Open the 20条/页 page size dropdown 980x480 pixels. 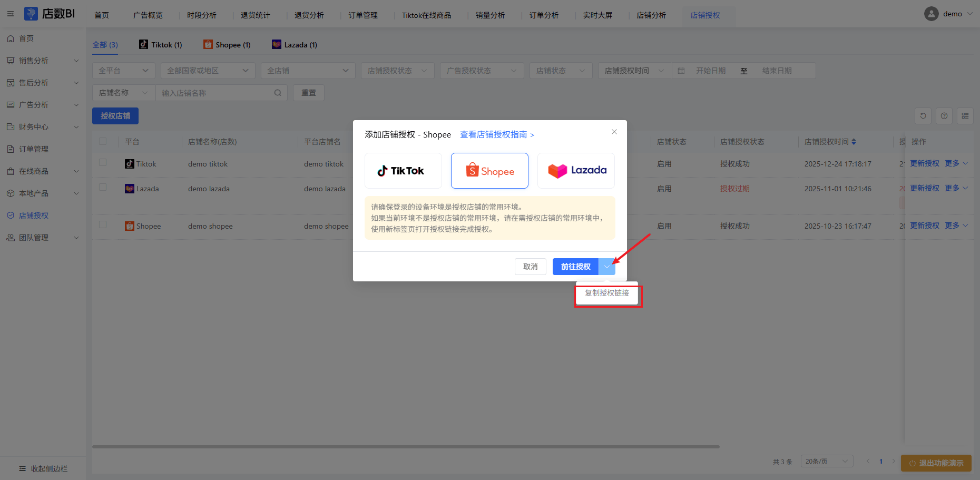pyautogui.click(x=827, y=462)
